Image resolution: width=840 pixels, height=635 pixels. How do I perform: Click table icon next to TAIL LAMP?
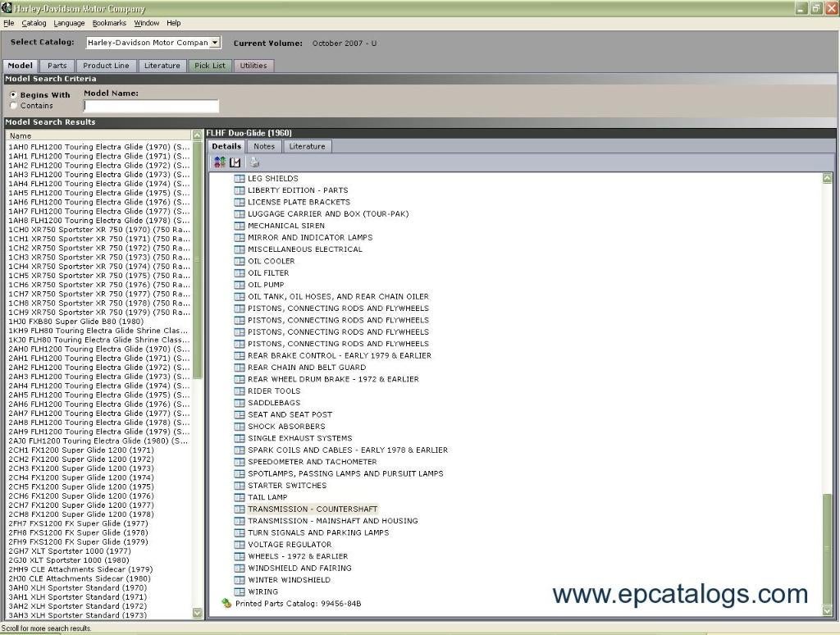tap(240, 496)
